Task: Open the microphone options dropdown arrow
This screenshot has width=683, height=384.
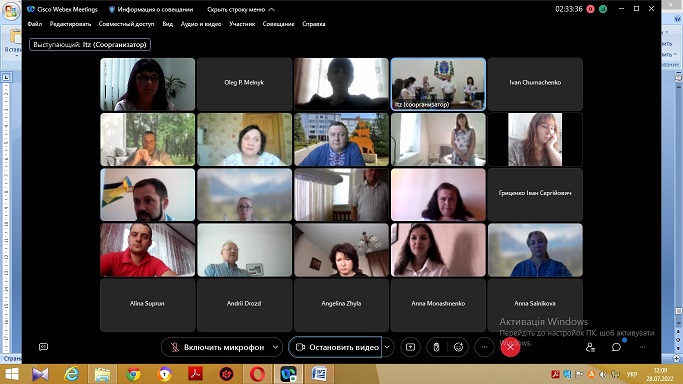Action: 275,347
